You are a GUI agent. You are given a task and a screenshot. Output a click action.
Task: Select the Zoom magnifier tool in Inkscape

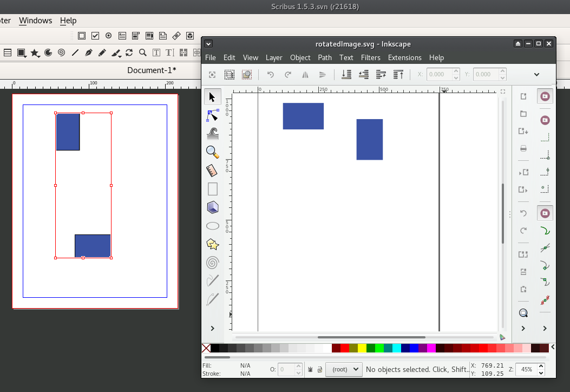click(x=213, y=152)
